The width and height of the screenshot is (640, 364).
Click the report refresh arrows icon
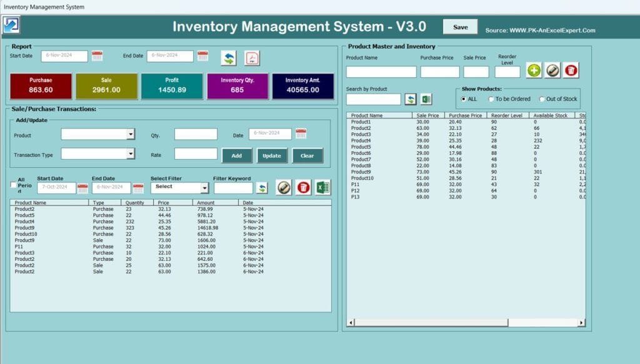click(228, 57)
